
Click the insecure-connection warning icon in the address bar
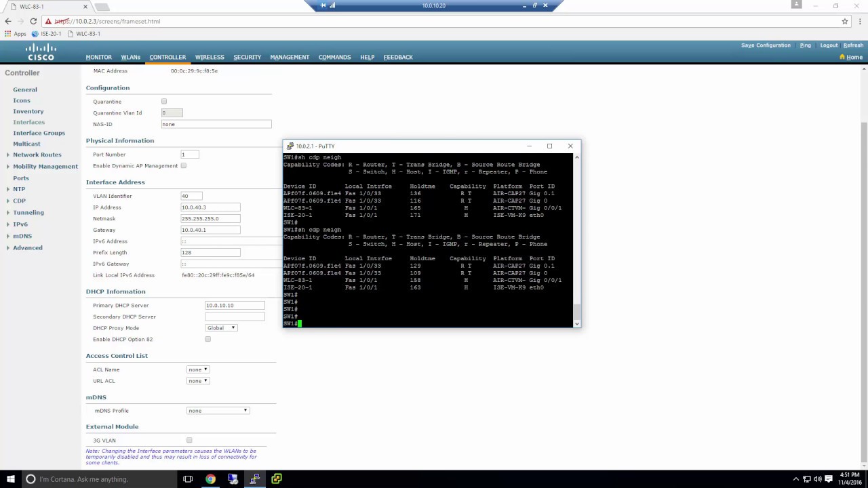pos(49,21)
